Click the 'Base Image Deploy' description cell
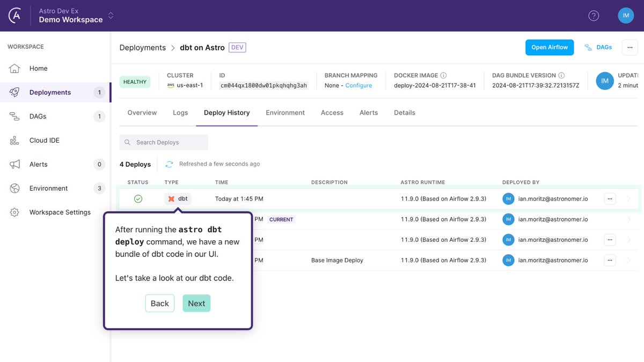 click(337, 260)
